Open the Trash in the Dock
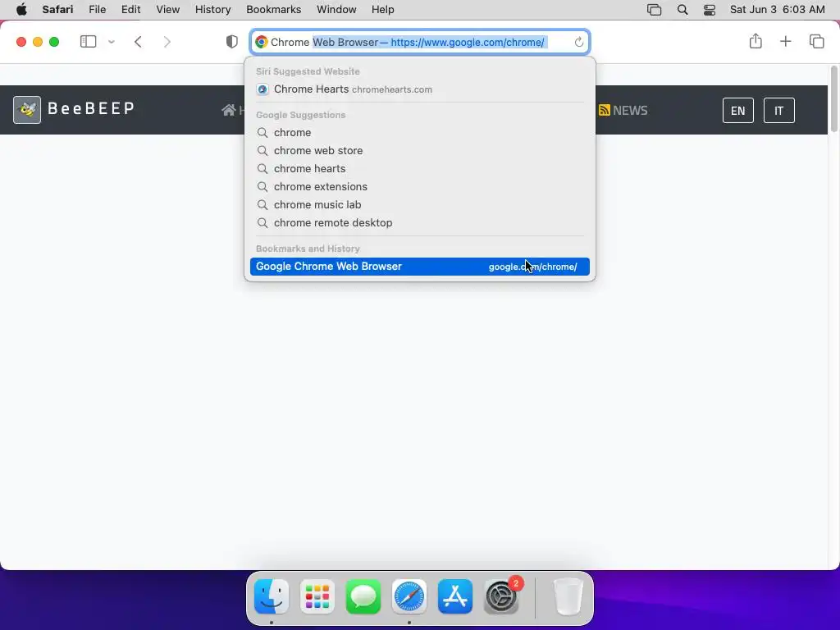Screen dimensions: 840x630 (568, 596)
